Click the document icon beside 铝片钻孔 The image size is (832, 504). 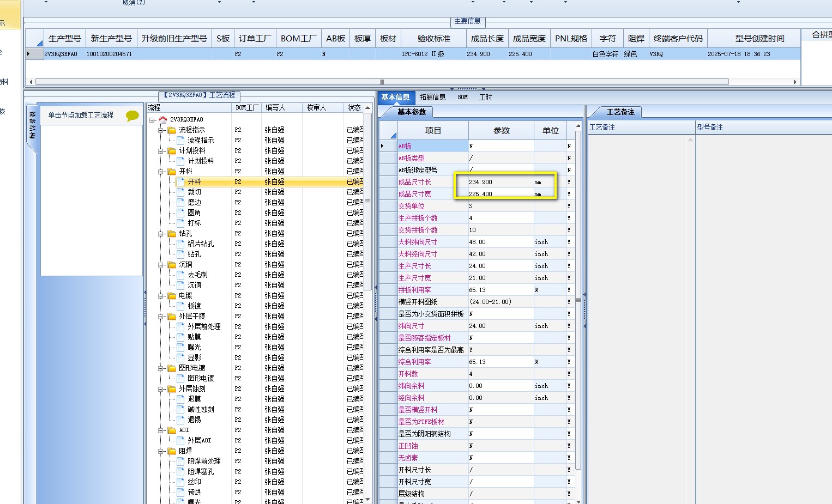180,244
